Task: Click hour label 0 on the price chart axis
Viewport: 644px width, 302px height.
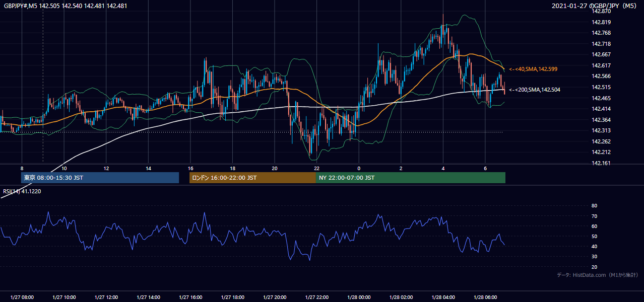Action: click(359, 168)
